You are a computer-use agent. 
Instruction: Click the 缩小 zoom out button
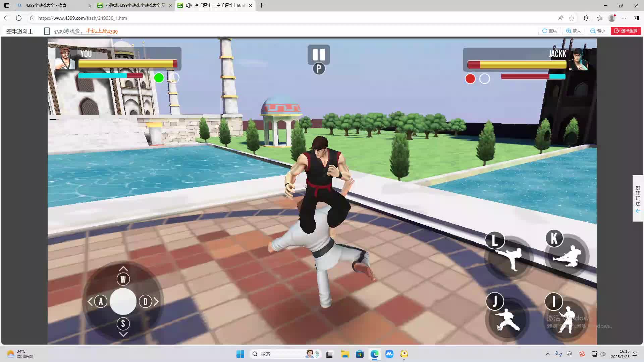coord(598,31)
